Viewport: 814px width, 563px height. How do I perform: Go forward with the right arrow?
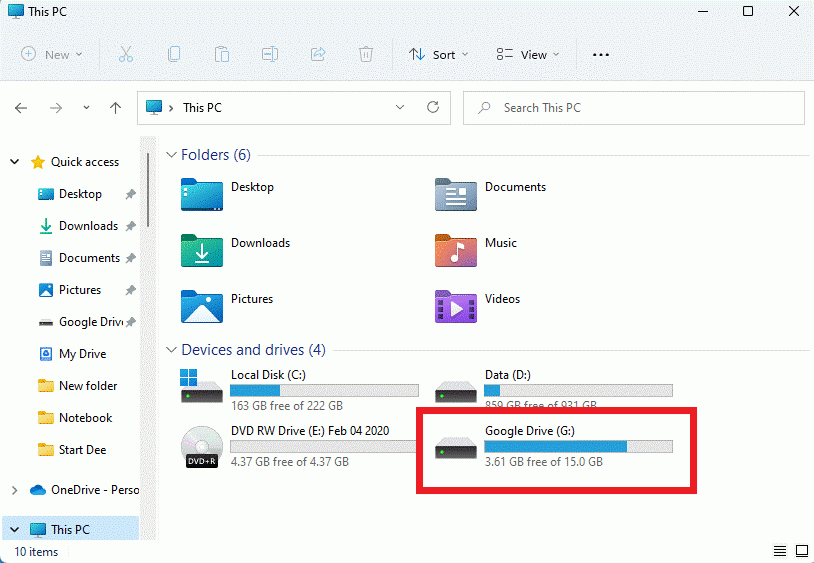pyautogui.click(x=56, y=108)
